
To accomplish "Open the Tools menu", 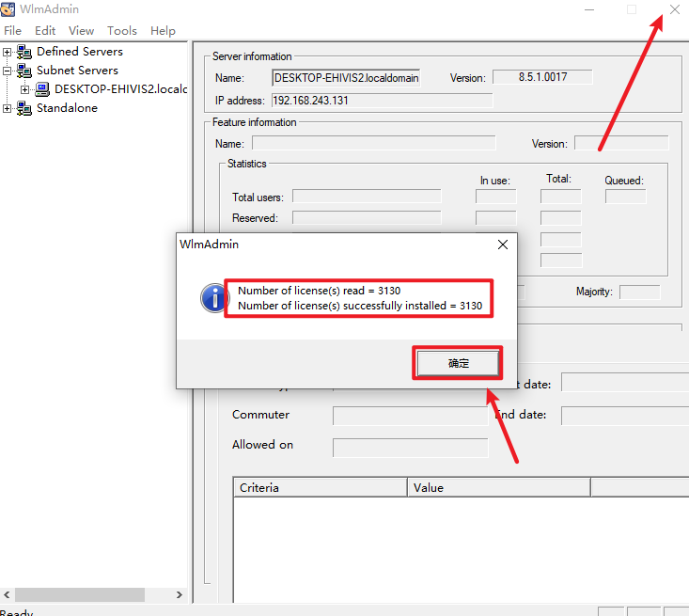I will [121, 31].
